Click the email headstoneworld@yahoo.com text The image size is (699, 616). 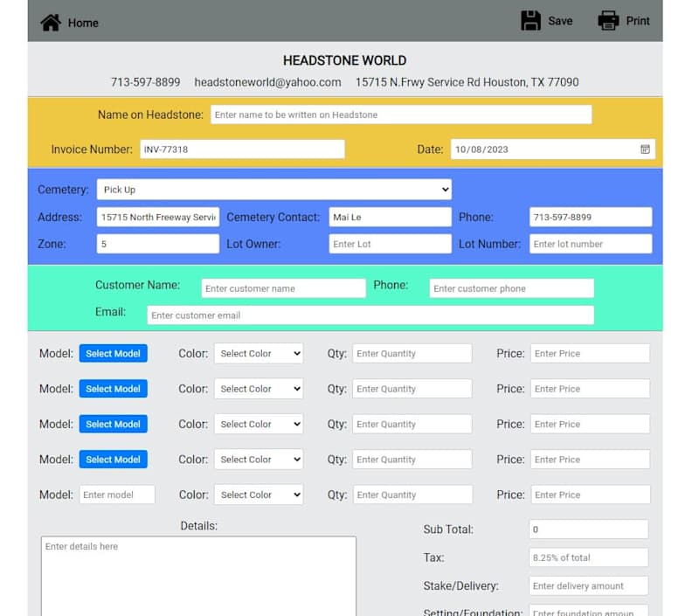267,82
